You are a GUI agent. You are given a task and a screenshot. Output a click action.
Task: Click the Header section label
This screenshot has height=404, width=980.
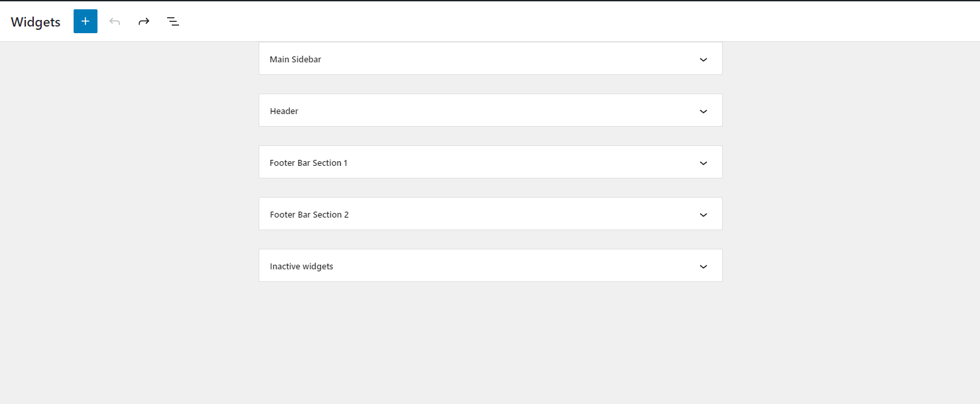pos(284,111)
